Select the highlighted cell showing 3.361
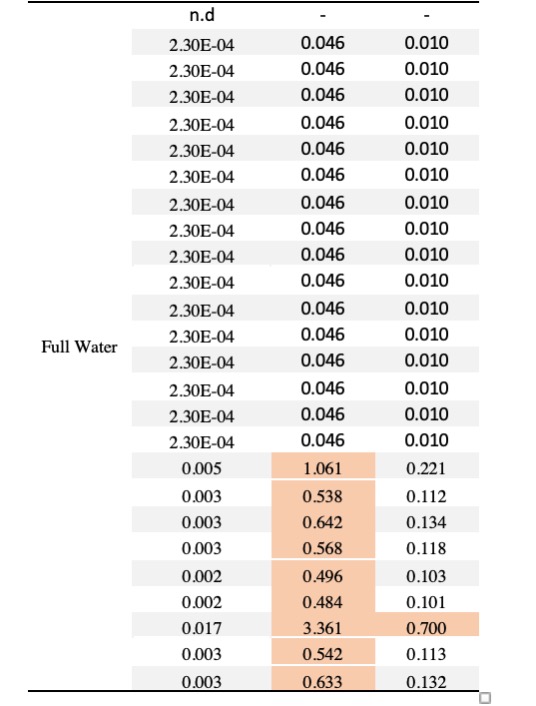536x706 pixels. [323, 624]
